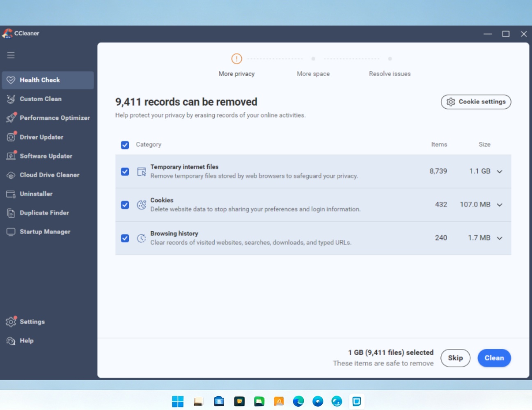Screen dimensions: 532x410
Task: Click the 'More privacy' step label
Action: coord(236,74)
